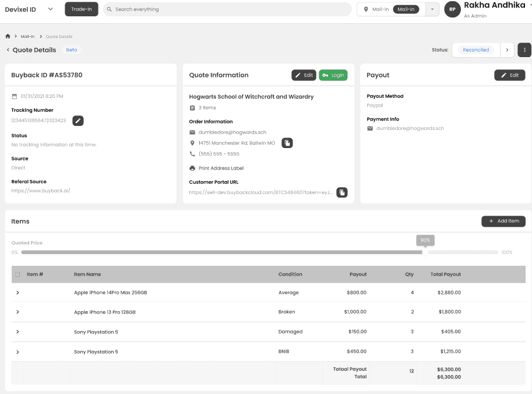The image size is (532, 394).
Task: Click the location pin icon in the top bar
Action: click(x=366, y=9)
